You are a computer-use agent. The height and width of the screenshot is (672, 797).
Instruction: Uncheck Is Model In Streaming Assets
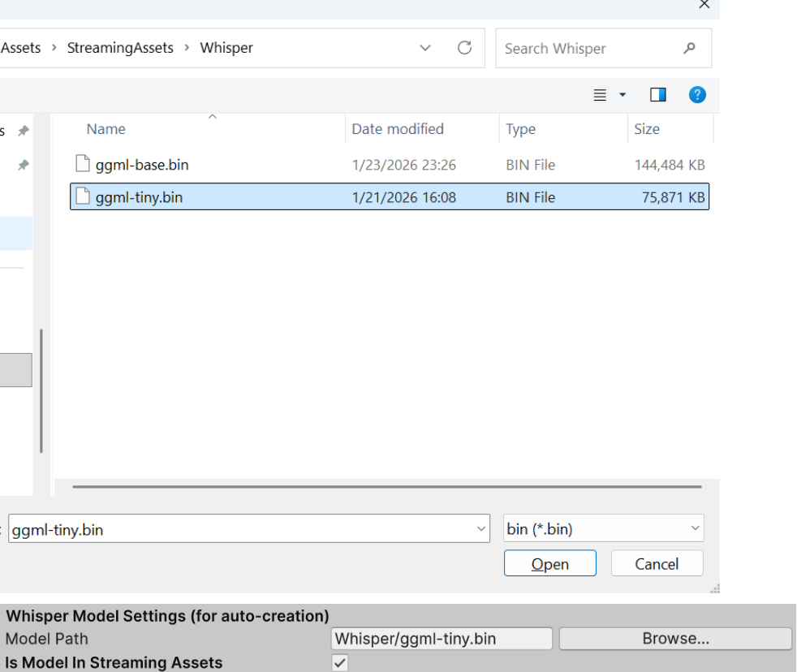click(x=339, y=662)
